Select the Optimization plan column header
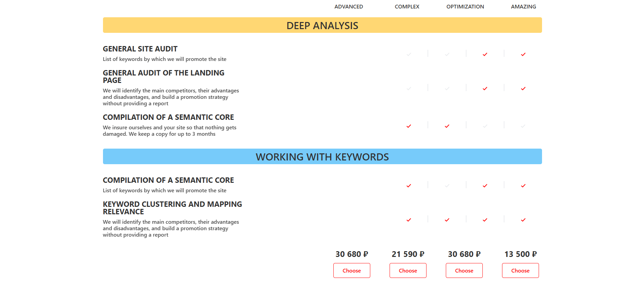 pyautogui.click(x=465, y=7)
